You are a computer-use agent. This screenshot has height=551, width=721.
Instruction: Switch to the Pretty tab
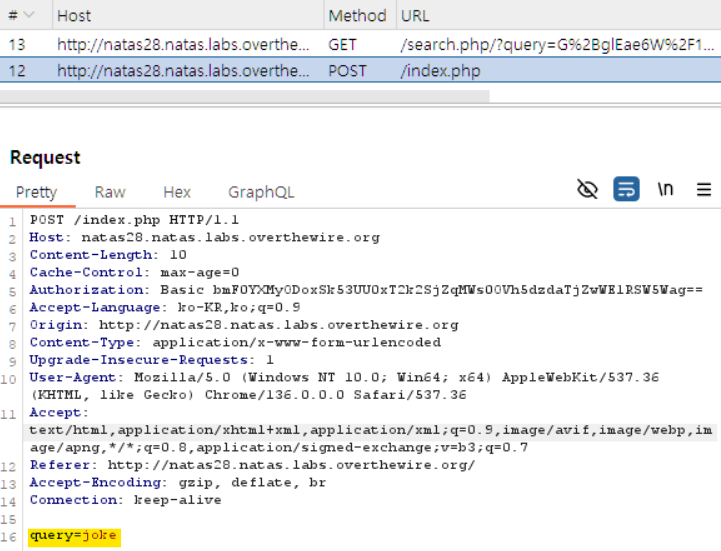(x=36, y=192)
